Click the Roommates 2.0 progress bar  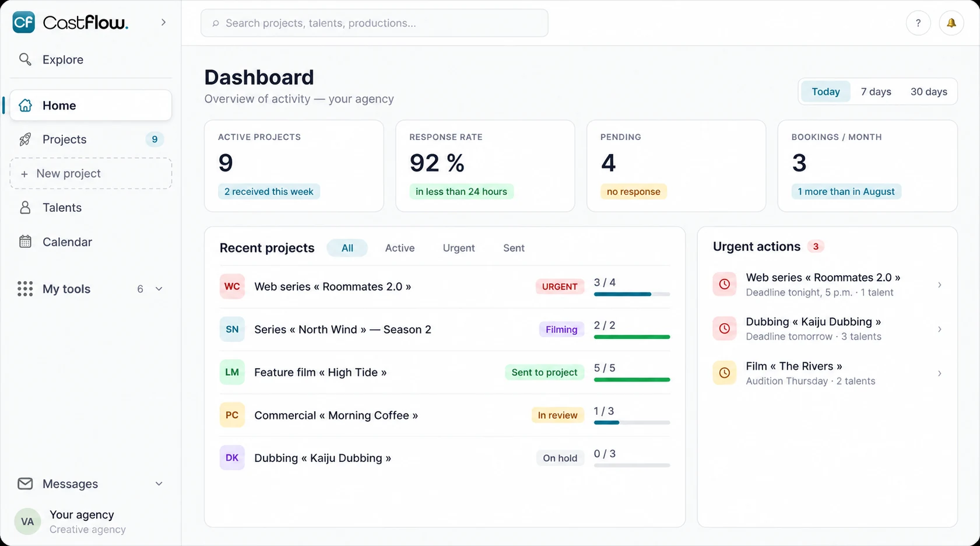[x=632, y=294]
